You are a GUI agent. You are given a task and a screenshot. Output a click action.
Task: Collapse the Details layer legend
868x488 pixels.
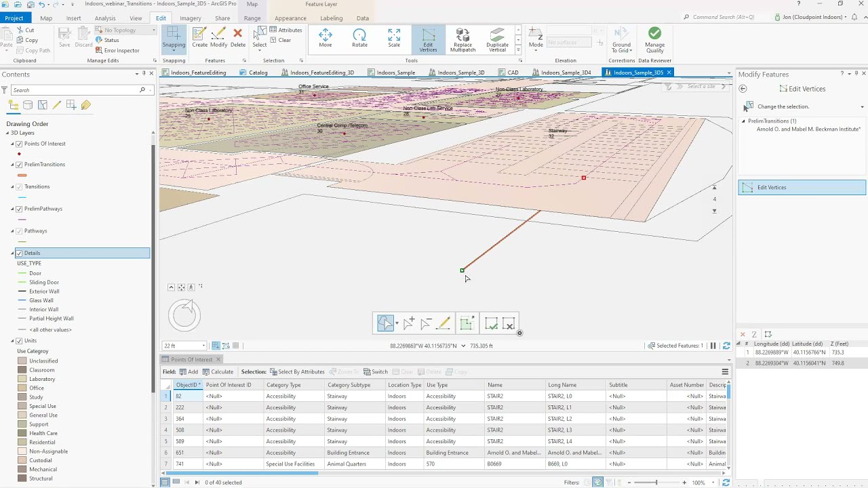click(12, 253)
